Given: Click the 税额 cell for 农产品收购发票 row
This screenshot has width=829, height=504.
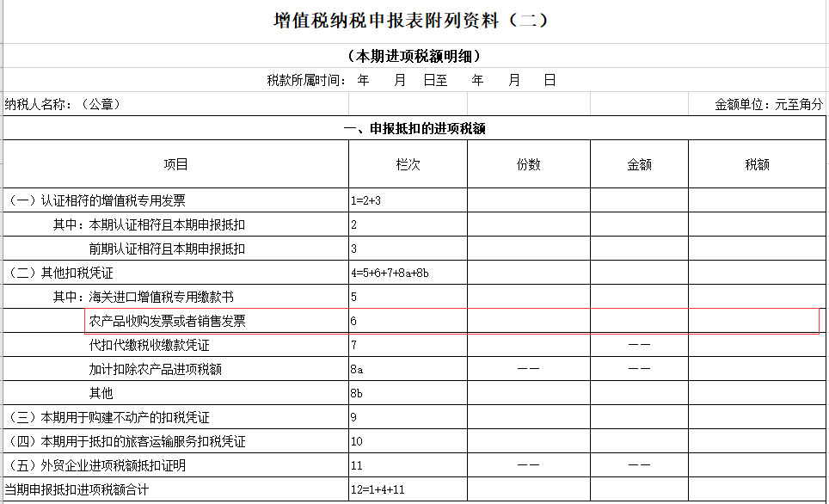Looking at the screenshot, I should (x=757, y=321).
